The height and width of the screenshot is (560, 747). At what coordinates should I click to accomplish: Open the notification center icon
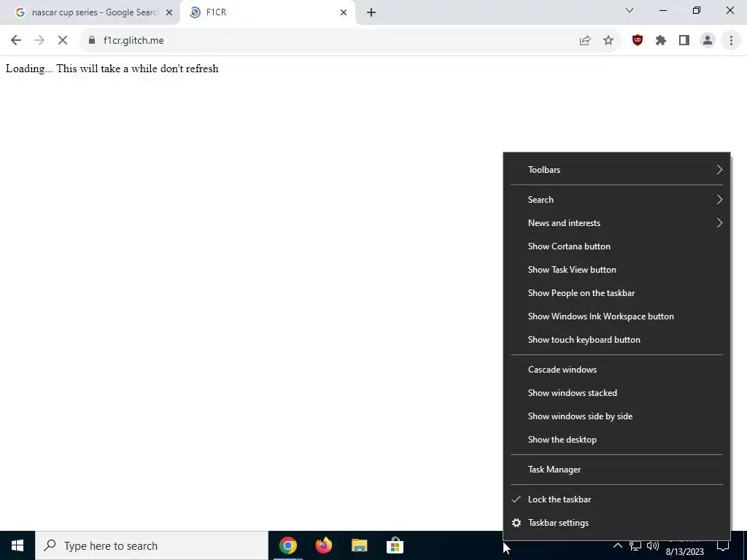click(723, 545)
